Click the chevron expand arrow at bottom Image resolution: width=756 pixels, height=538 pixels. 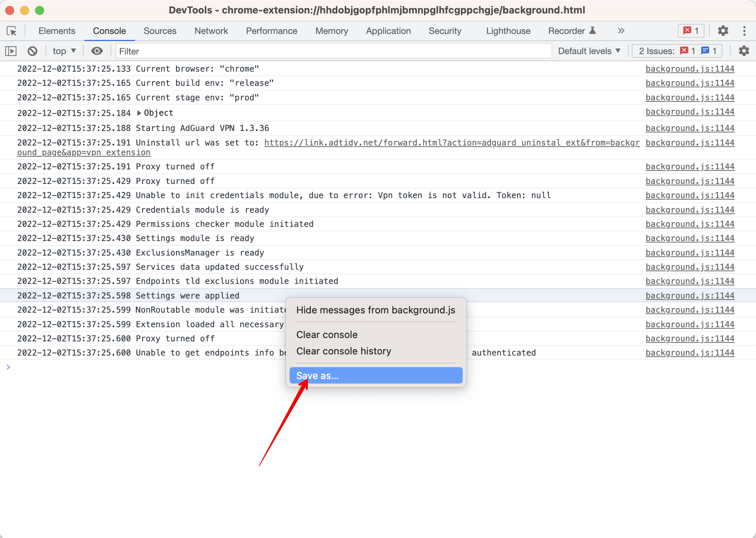pyautogui.click(x=8, y=366)
